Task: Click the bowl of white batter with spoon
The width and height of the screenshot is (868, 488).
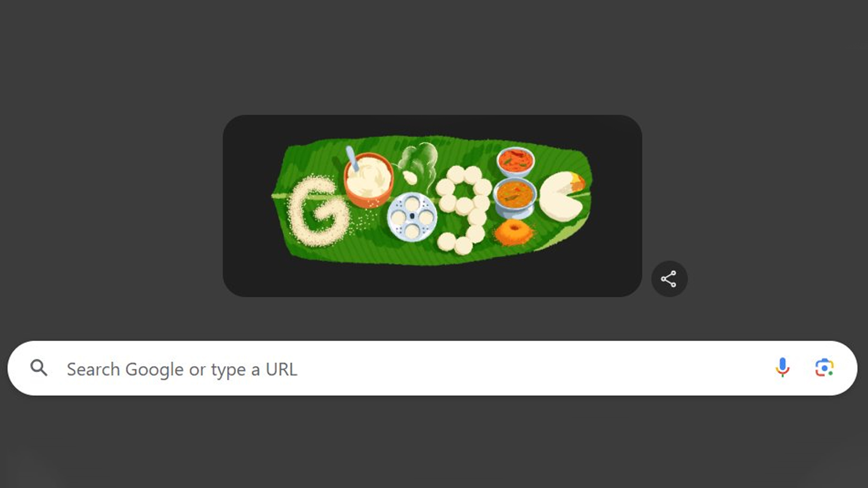Action: tap(368, 178)
